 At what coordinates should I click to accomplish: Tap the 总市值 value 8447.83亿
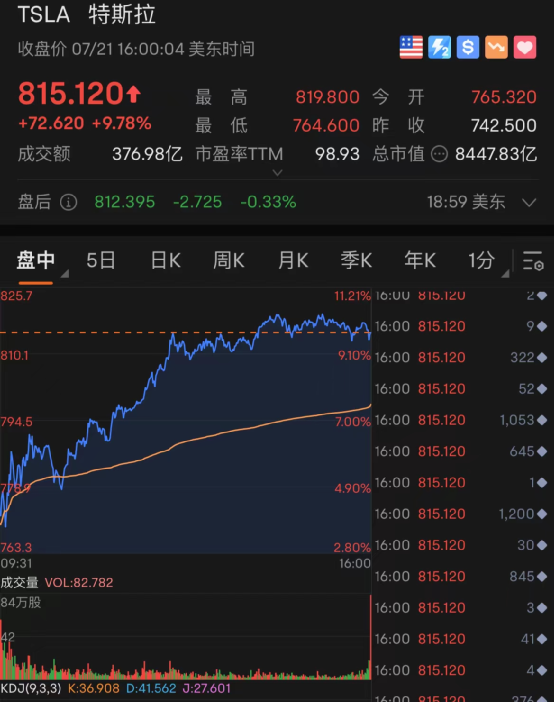pos(496,154)
